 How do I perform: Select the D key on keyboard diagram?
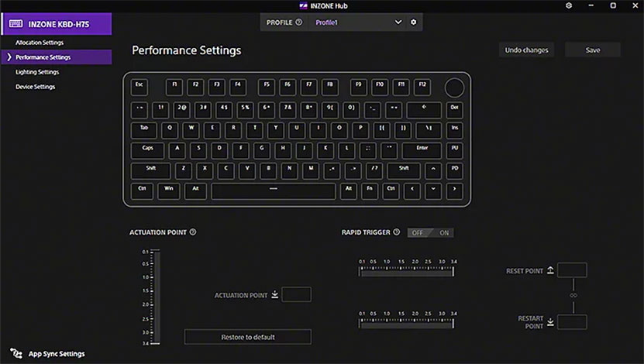coord(220,150)
